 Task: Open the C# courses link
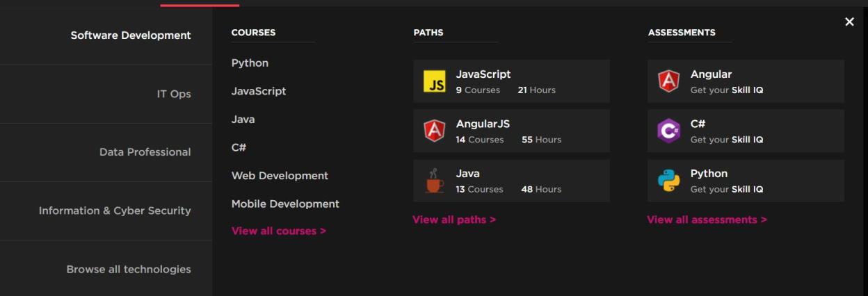(239, 147)
